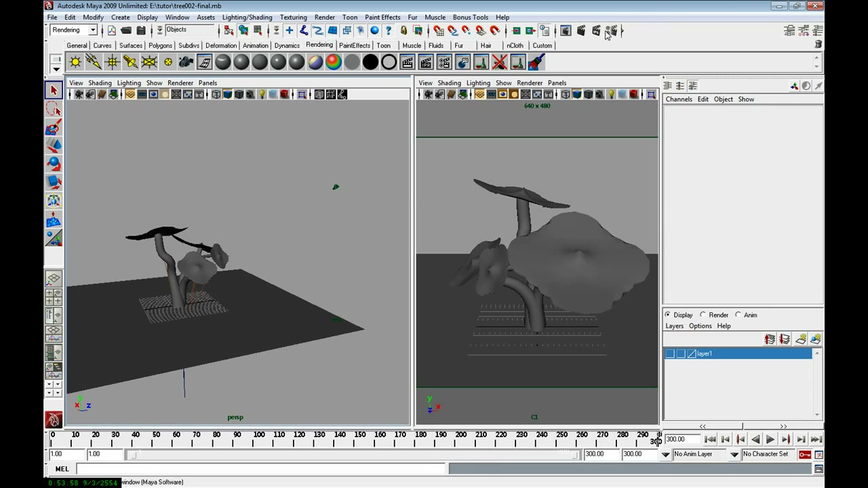Open Shading menu in persp panel

coord(100,83)
